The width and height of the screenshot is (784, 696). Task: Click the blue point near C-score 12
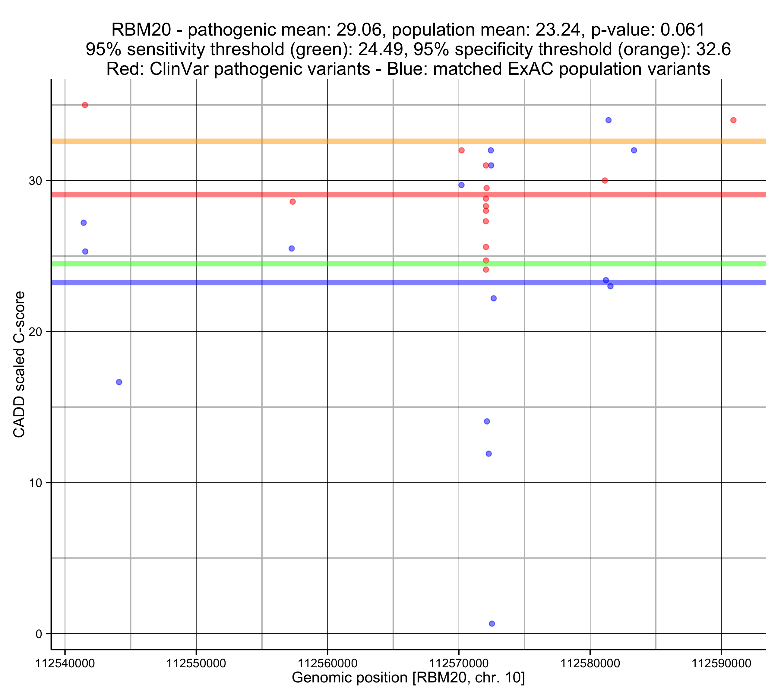[489, 454]
